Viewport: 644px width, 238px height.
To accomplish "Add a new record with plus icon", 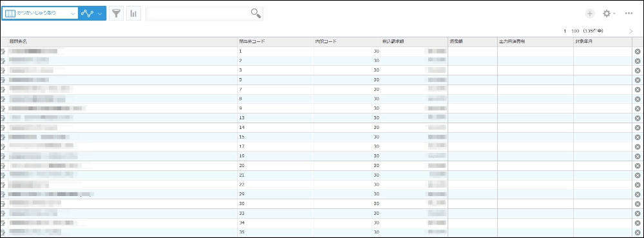I will pos(590,14).
